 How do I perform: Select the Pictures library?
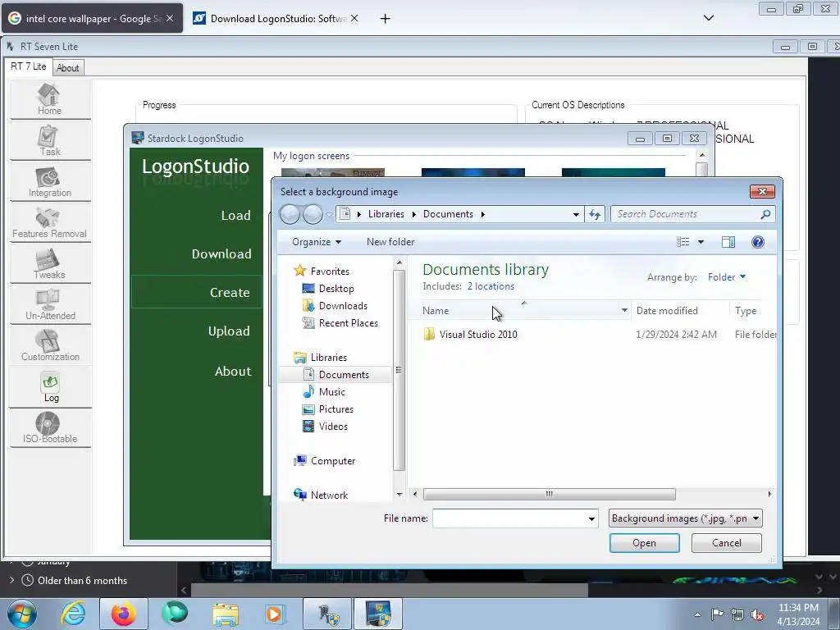(x=336, y=409)
